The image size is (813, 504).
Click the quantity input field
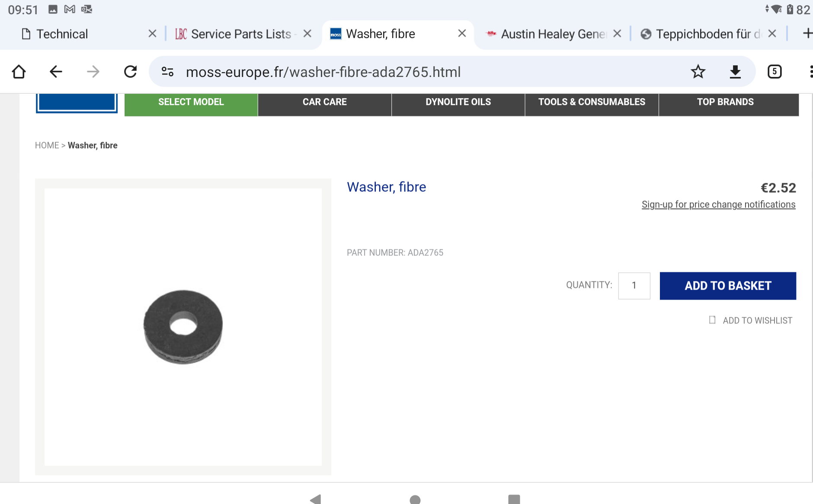pyautogui.click(x=634, y=286)
